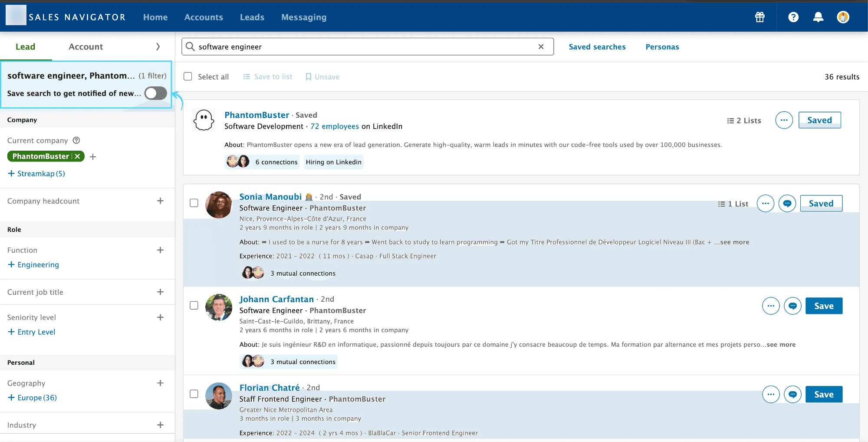Switch to the Account filter tab
The width and height of the screenshot is (868, 442).
tap(85, 46)
